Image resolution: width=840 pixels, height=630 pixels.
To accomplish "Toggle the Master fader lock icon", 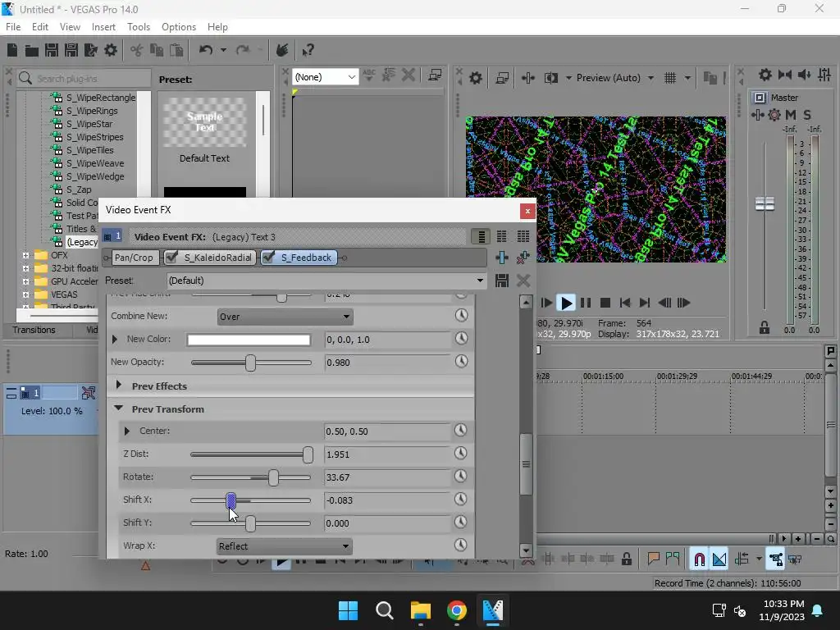I will [765, 327].
